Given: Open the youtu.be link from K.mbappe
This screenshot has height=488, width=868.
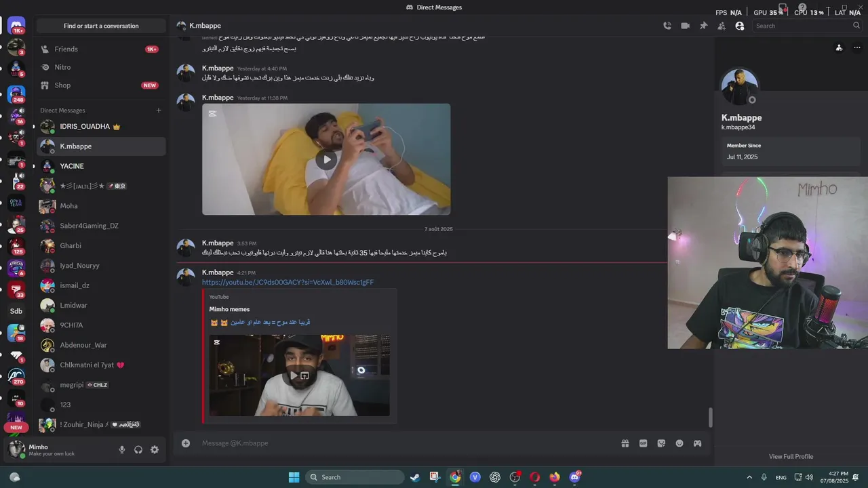Looking at the screenshot, I should 288,282.
